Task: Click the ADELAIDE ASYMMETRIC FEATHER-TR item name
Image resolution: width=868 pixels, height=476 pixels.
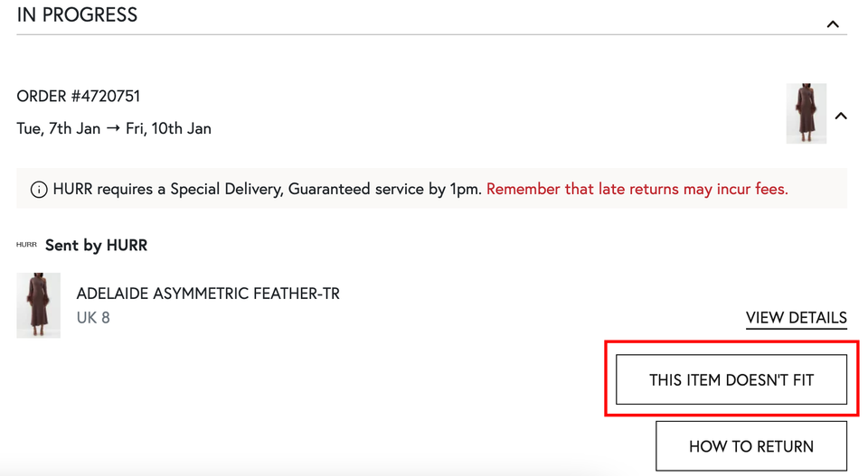Action: click(208, 294)
